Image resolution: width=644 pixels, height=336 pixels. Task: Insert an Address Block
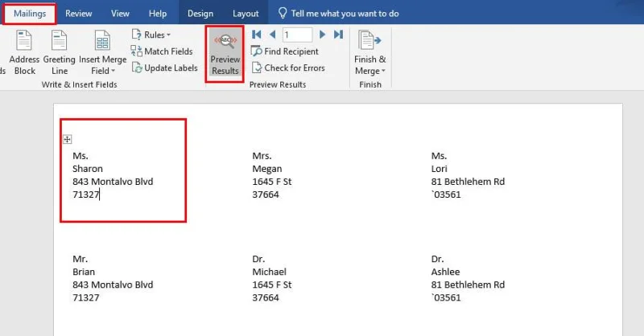24,52
